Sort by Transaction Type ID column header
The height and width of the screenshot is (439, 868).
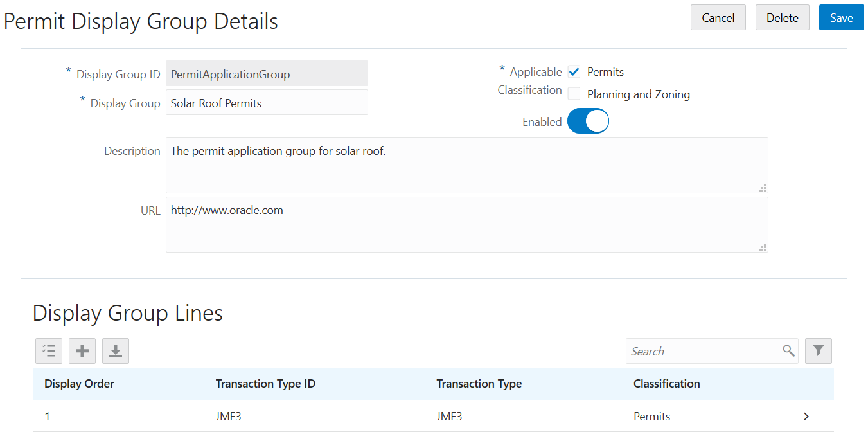(265, 384)
